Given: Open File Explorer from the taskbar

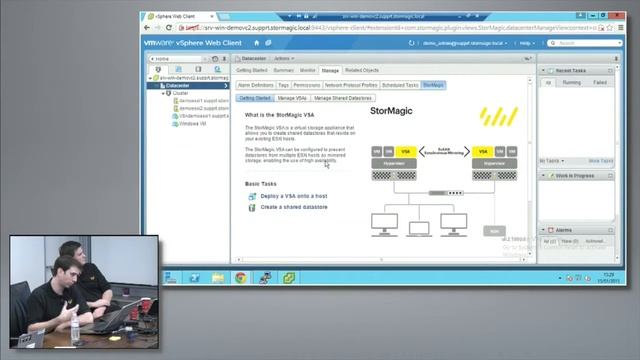Looking at the screenshot, I should 218,278.
